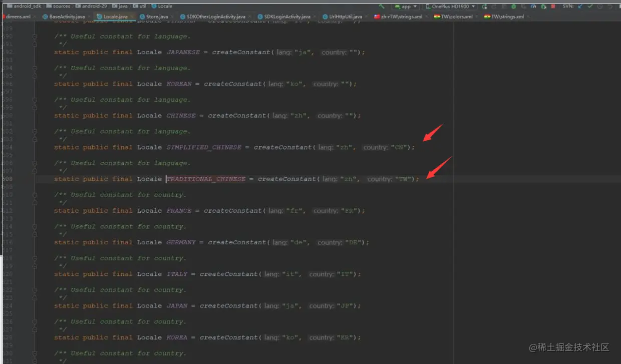Screen dimensions: 621x364
Task: Close the zh-rTW\strings.xml tab
Action: [x=427, y=17]
